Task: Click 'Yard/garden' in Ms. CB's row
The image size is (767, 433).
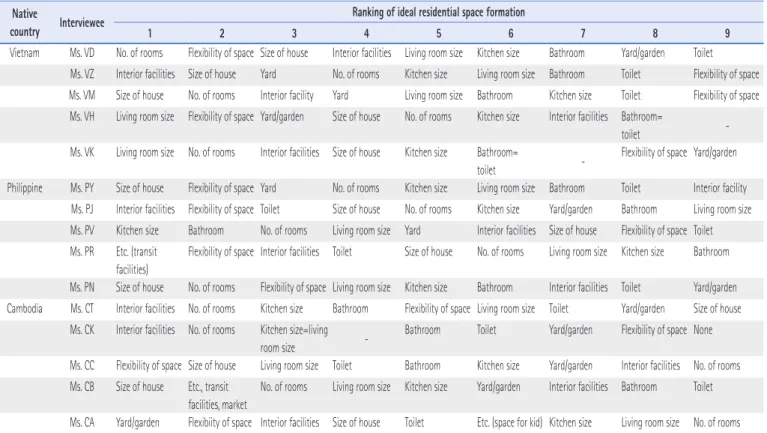Action: (x=498, y=387)
